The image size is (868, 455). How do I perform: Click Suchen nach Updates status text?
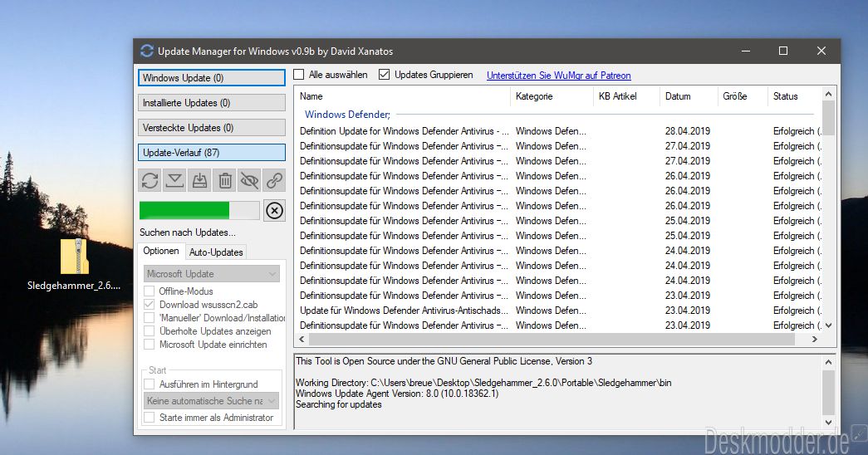(x=187, y=232)
